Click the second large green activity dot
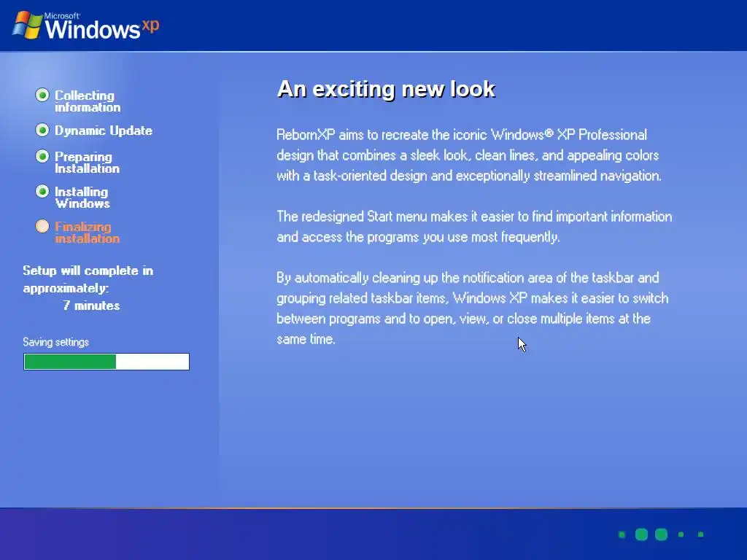The height and width of the screenshot is (560, 747). click(x=641, y=534)
